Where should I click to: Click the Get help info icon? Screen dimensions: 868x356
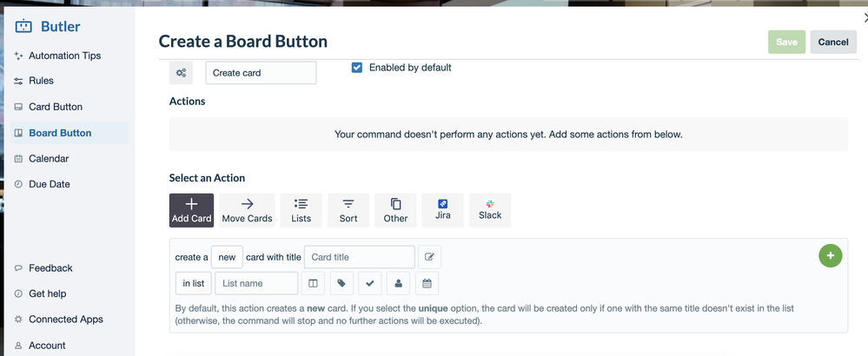[x=18, y=293]
